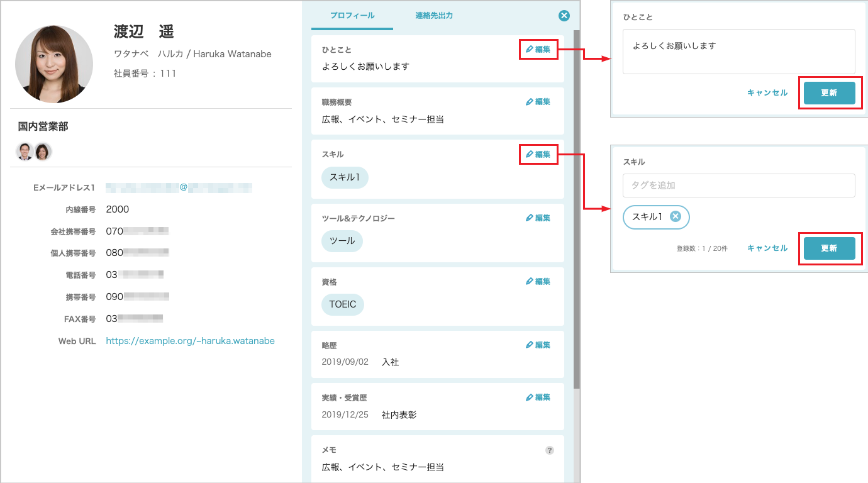The height and width of the screenshot is (483, 868).
Task: Select the 編集 icon beside スキル
Action: [x=538, y=154]
